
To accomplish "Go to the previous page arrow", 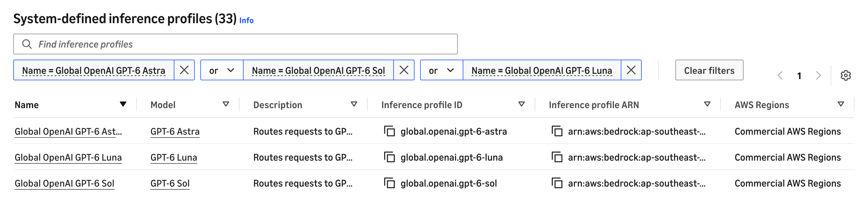I will [x=780, y=76].
